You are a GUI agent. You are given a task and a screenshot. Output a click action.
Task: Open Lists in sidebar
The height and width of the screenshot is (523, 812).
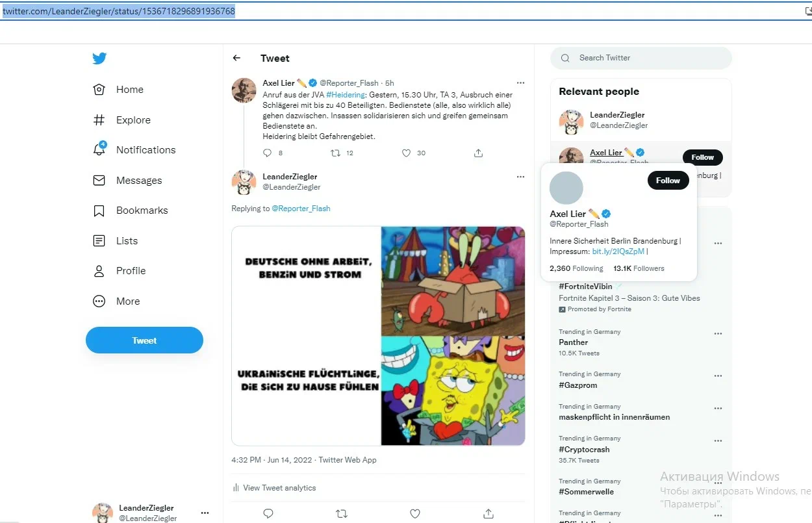coord(116,241)
